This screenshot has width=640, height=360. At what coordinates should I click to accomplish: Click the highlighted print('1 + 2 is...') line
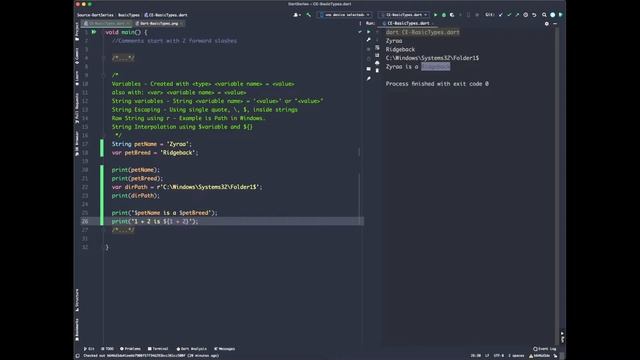[x=222, y=221]
